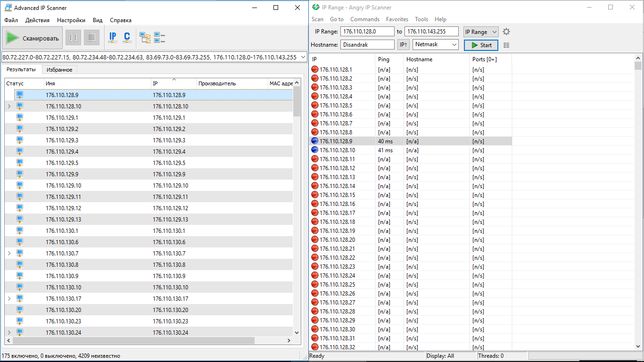
Task: Start scanning with the Сканировать button
Action: [33, 38]
